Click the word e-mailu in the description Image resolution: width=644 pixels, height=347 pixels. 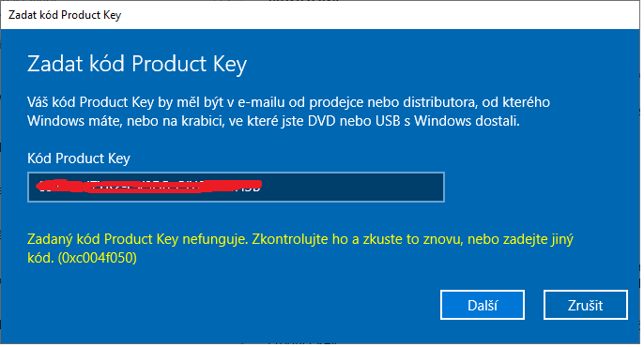pos(261,102)
